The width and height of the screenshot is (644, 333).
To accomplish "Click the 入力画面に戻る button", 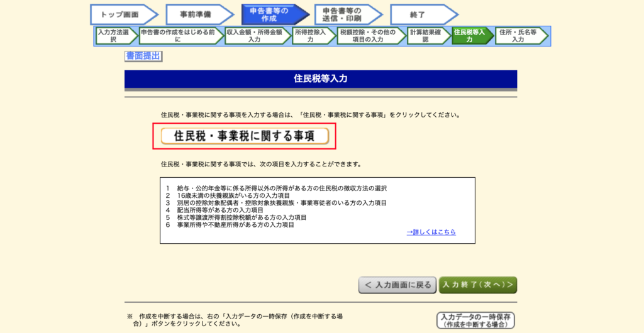I will point(397,285).
